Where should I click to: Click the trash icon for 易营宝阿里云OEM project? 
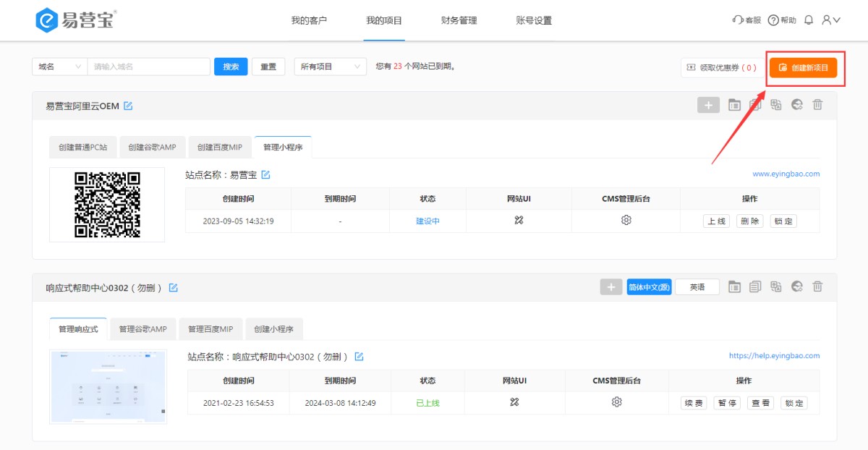pos(817,105)
